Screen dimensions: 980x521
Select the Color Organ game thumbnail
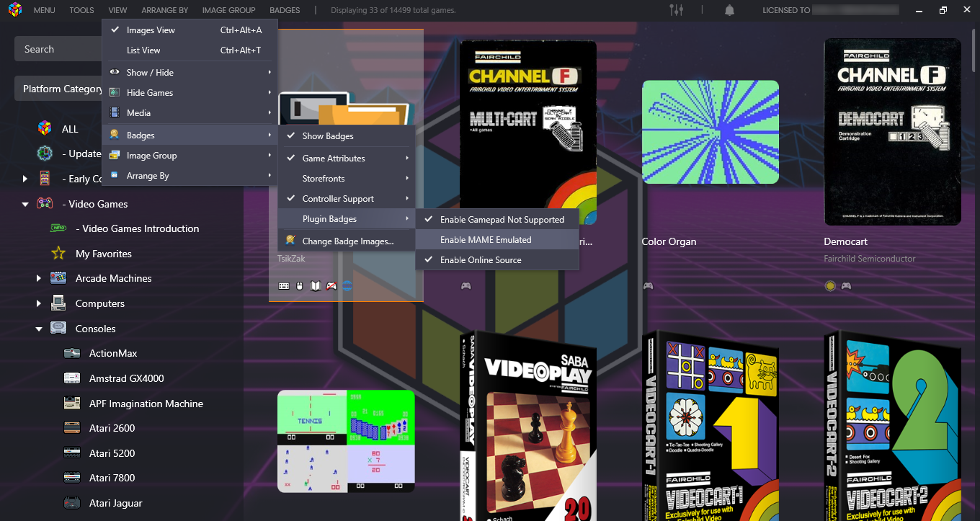click(710, 132)
